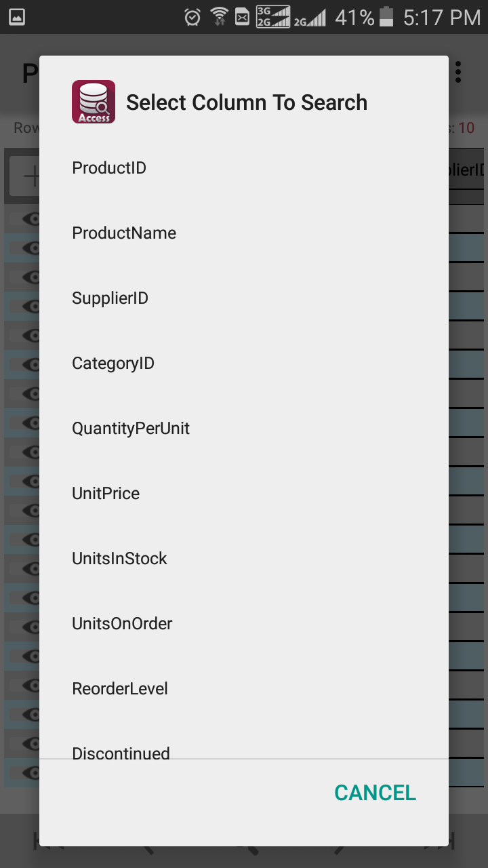Screen dimensions: 488x868
Task: Pick CategoryID from the list
Action: (113, 363)
